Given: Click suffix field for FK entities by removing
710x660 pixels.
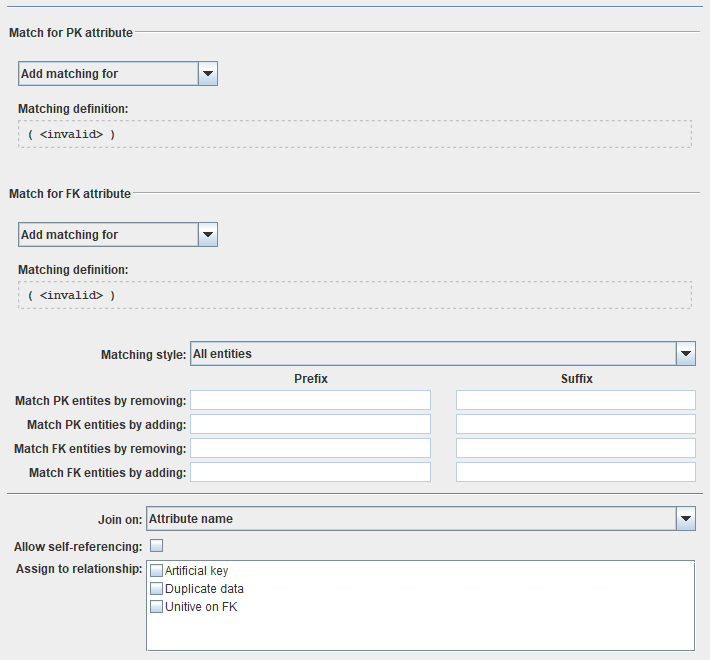Looking at the screenshot, I should 575,448.
